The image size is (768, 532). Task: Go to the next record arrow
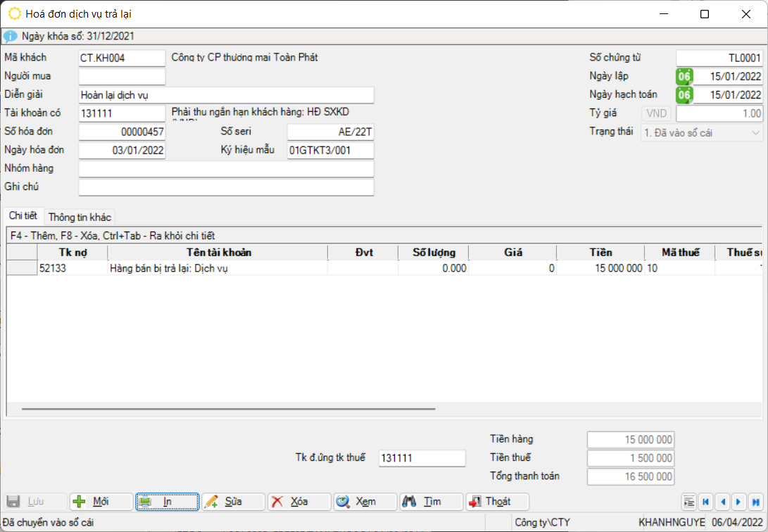738,502
